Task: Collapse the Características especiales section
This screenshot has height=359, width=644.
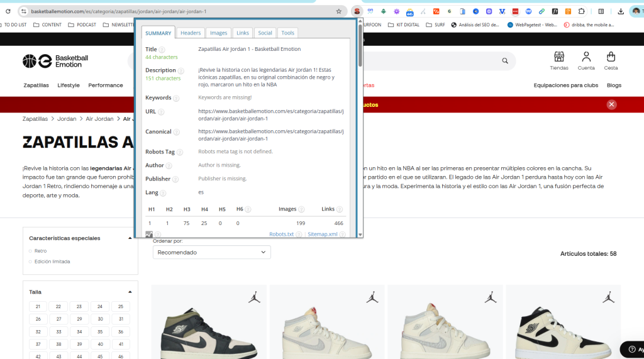Action: coord(130,238)
